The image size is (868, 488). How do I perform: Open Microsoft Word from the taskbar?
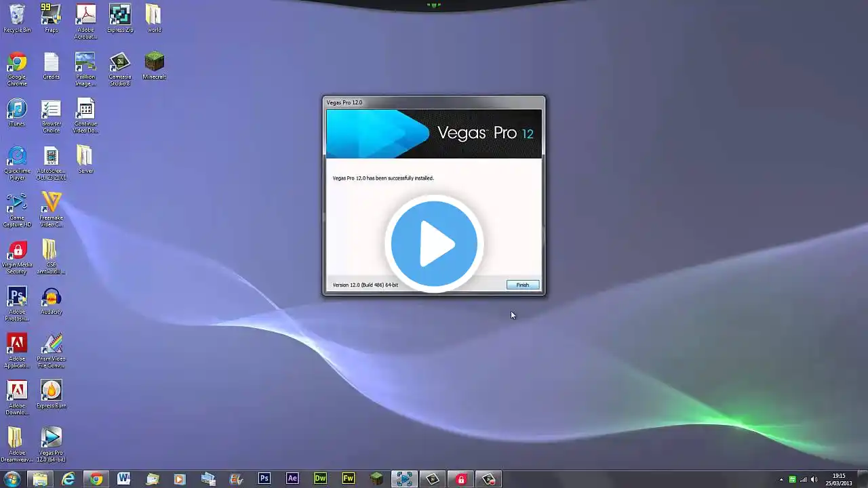click(x=124, y=479)
